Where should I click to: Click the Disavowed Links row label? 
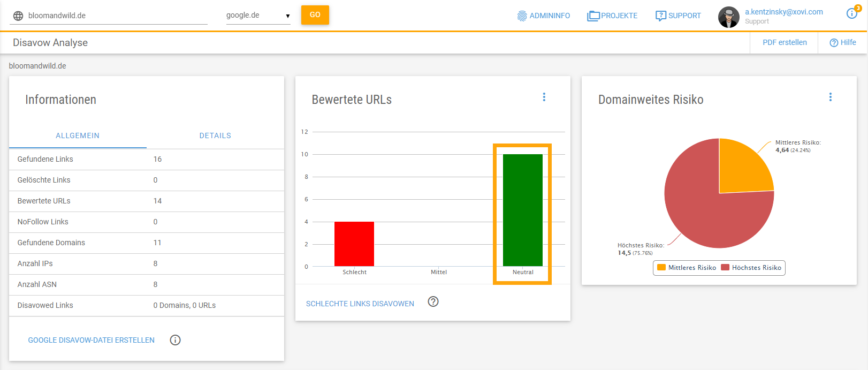[x=45, y=305]
